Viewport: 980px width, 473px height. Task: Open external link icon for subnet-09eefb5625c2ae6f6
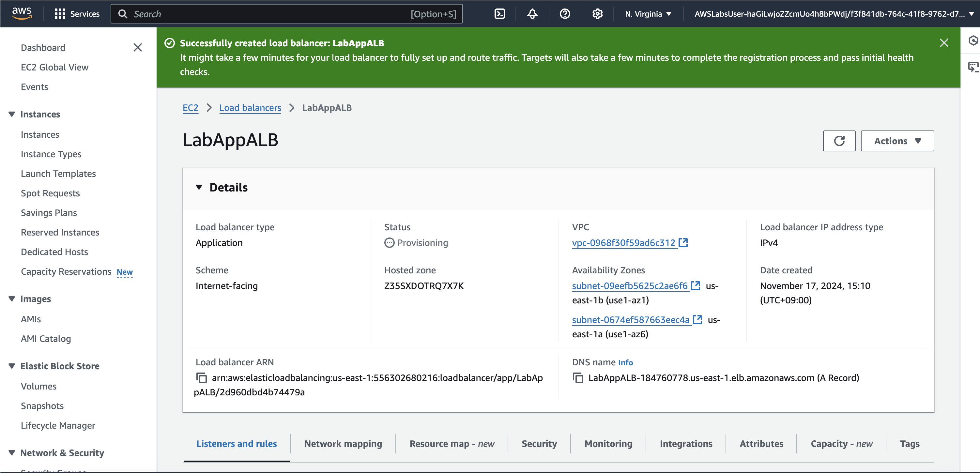tap(696, 286)
